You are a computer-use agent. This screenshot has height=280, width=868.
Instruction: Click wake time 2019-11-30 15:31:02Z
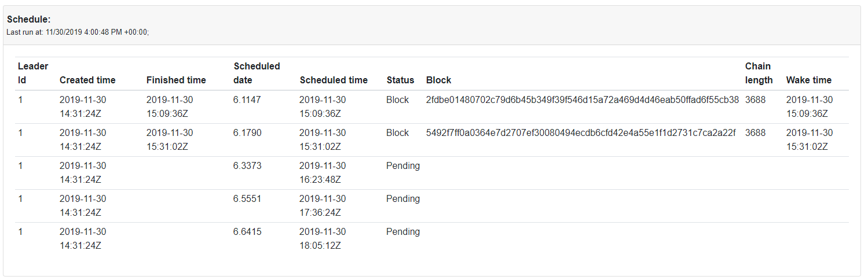pyautogui.click(x=810, y=139)
